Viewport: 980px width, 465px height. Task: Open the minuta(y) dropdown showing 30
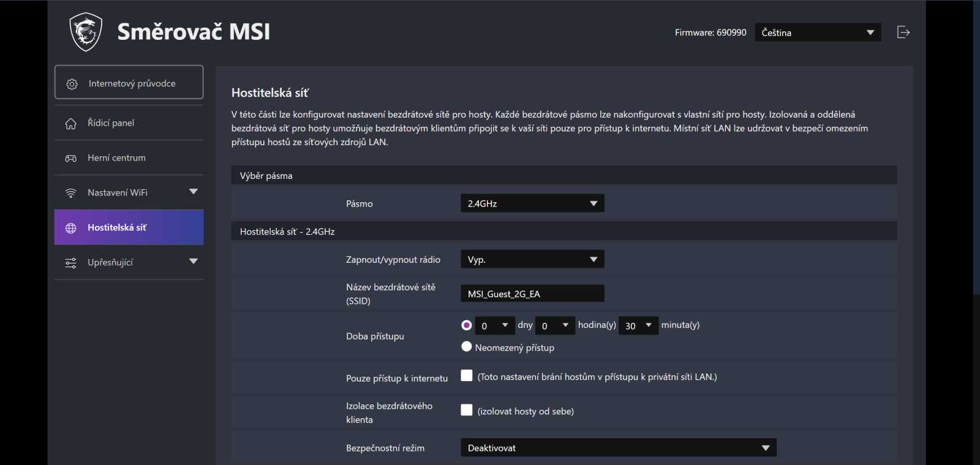pos(638,325)
